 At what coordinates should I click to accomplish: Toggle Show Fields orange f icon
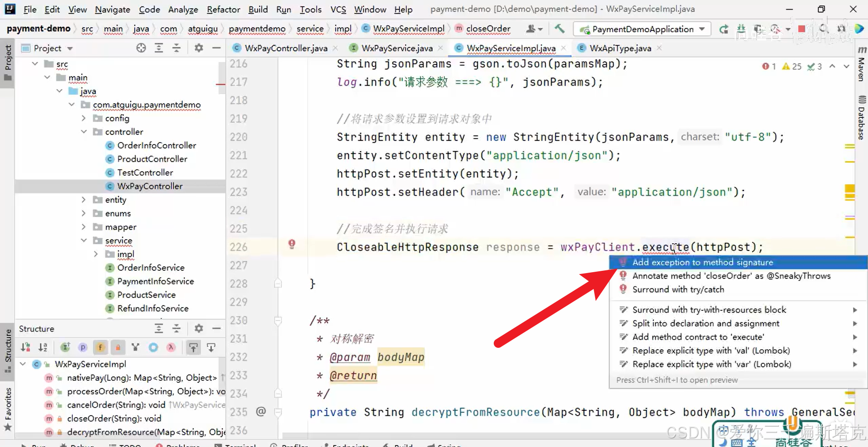pyautogui.click(x=100, y=347)
